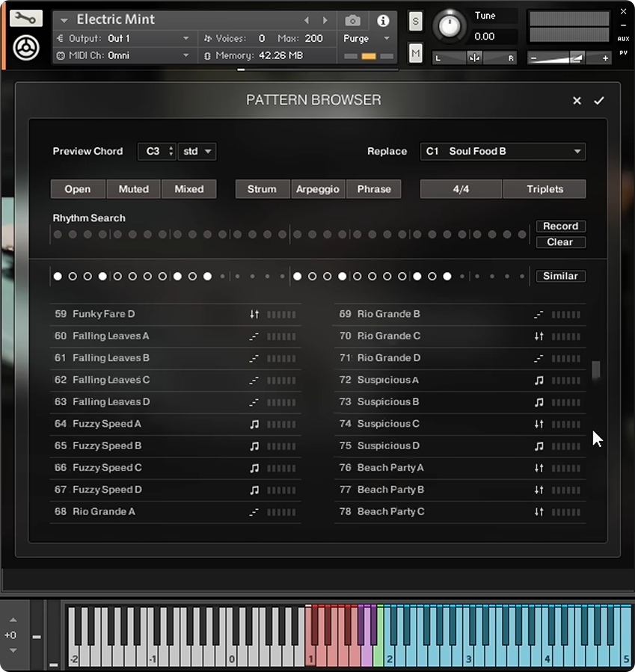Open std chord type dropdown
Image resolution: width=635 pixels, height=672 pixels.
pyautogui.click(x=197, y=151)
